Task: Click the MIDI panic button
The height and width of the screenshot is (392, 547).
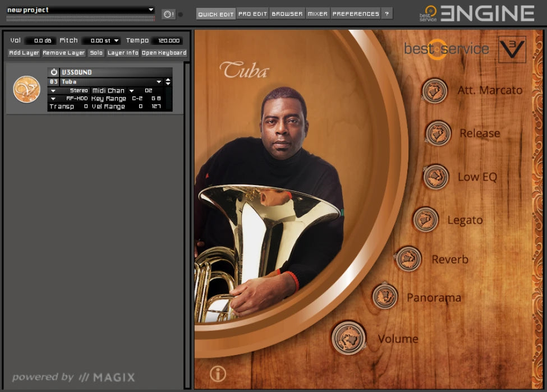Action: coord(168,14)
